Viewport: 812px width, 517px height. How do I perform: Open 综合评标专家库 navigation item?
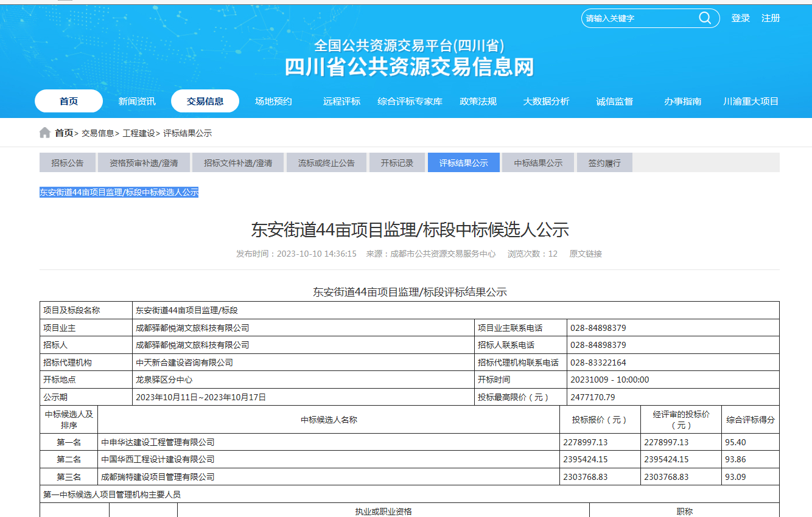(x=410, y=102)
